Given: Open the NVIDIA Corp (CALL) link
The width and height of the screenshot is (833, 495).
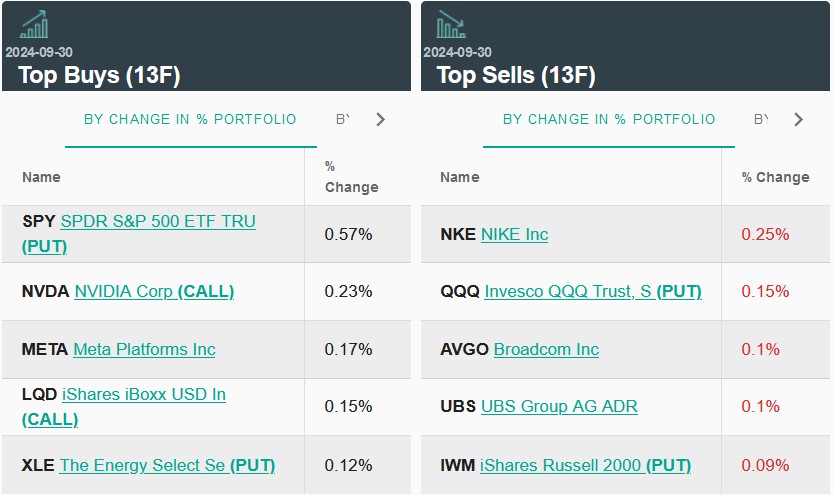Looking at the screenshot, I should pos(154,291).
